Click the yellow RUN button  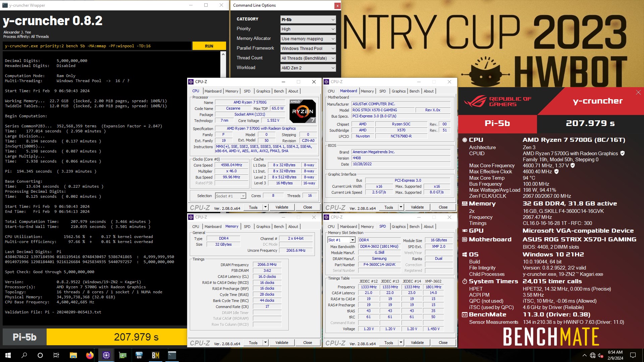coord(209,46)
